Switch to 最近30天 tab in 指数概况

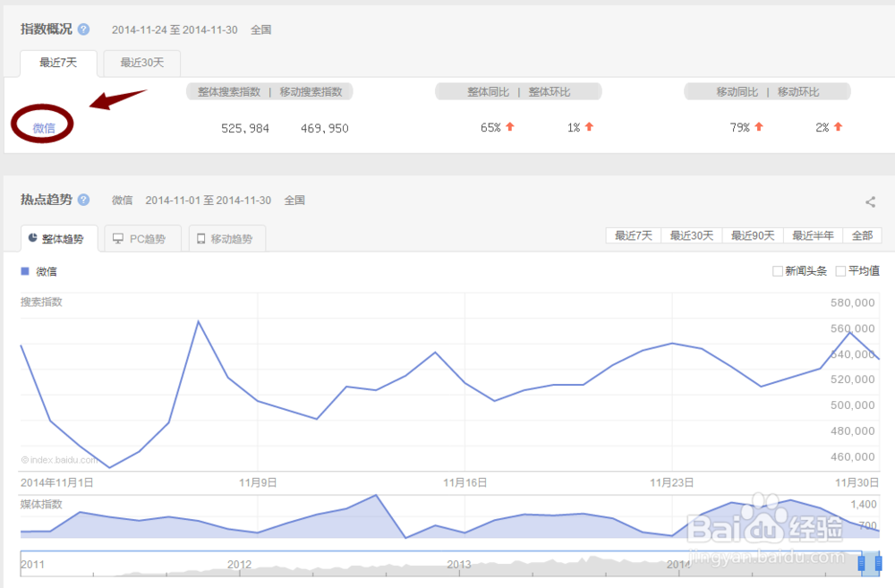coord(142,63)
